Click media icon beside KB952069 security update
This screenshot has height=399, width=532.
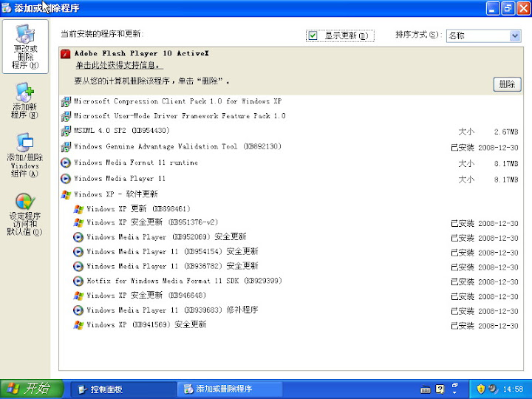(x=78, y=237)
